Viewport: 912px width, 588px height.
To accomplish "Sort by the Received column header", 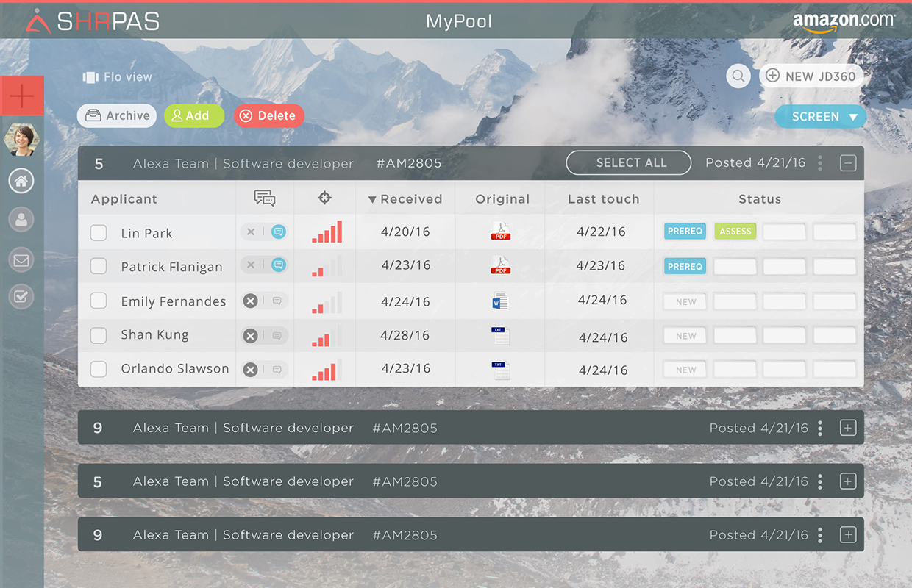I will click(405, 199).
